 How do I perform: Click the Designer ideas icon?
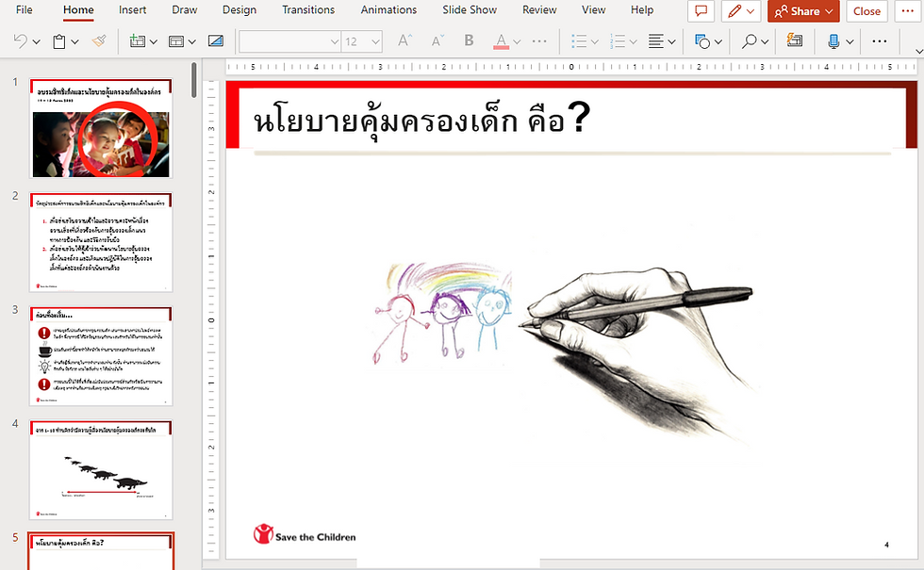pyautogui.click(x=794, y=41)
